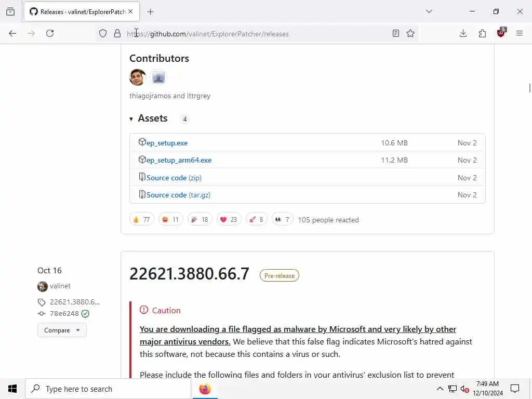532x399 pixels.
Task: Click the '10.6 MB' size of ep_setup.exe
Action: 394,143
